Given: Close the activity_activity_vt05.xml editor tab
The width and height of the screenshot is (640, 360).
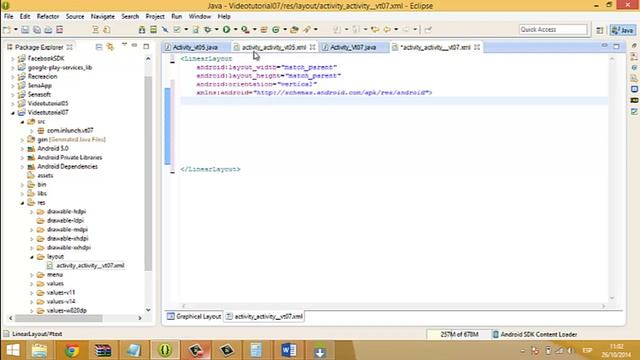Looking at the screenshot, I should (312, 47).
